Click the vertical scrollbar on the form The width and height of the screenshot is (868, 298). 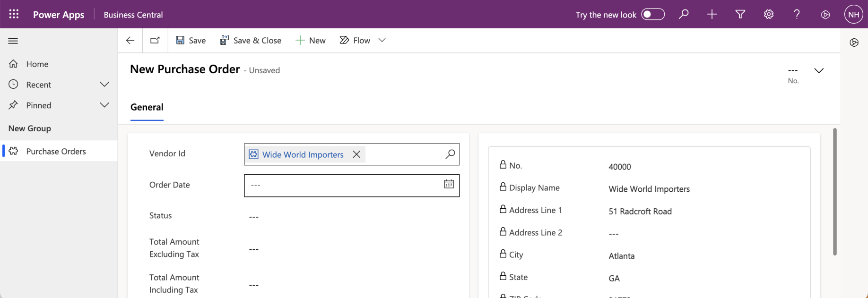834,191
